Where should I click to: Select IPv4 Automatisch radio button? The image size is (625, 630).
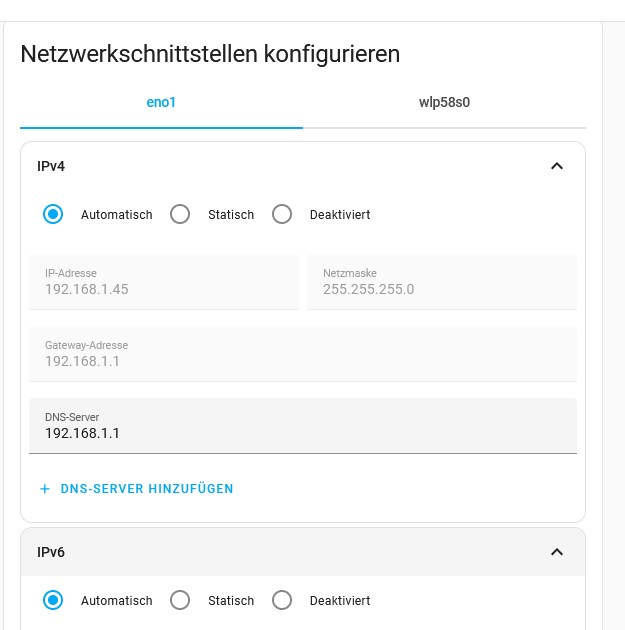[54, 214]
